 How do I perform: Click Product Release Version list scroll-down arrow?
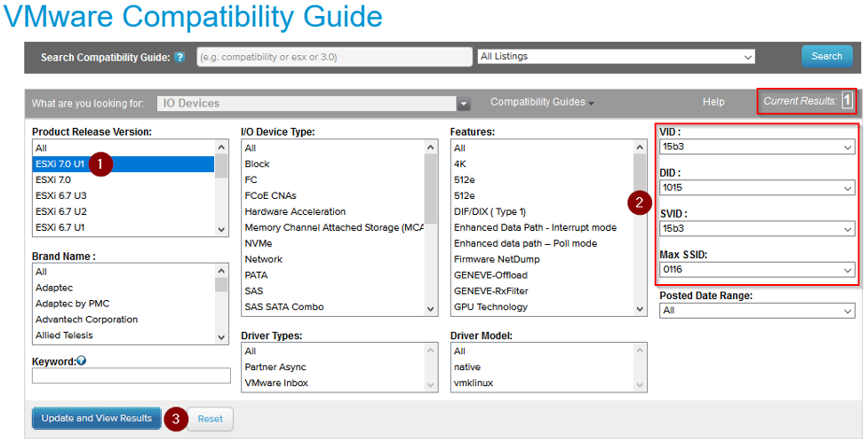(221, 230)
